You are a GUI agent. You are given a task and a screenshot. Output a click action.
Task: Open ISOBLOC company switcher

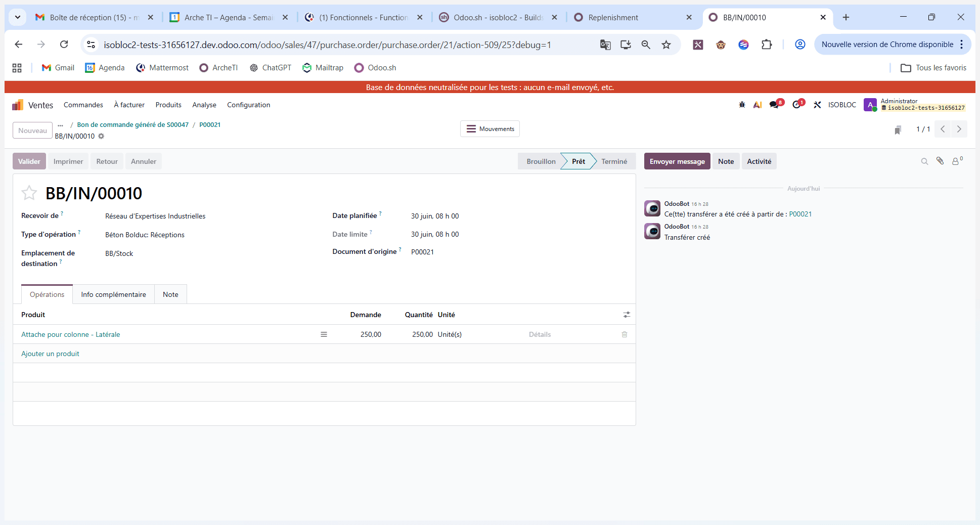click(x=842, y=105)
